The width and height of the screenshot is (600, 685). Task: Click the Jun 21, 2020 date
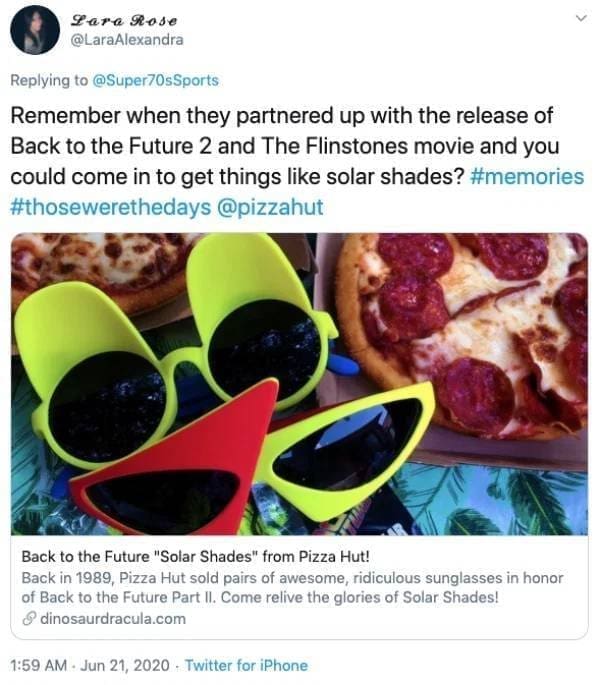point(121,665)
